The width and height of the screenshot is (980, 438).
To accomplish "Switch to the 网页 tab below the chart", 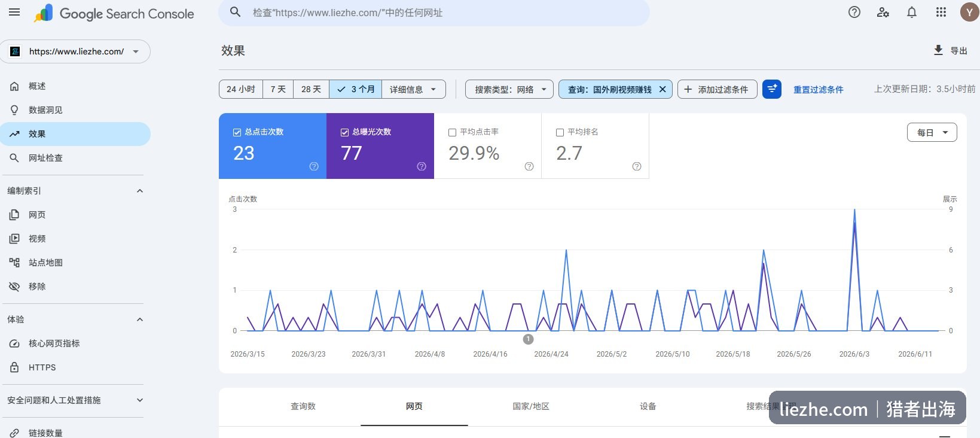I will click(414, 406).
